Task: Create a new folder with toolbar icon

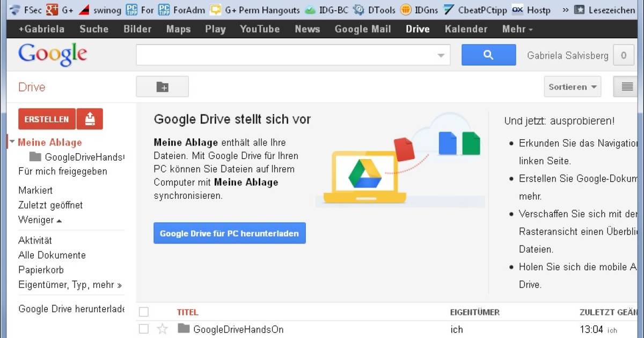Action: [x=162, y=87]
